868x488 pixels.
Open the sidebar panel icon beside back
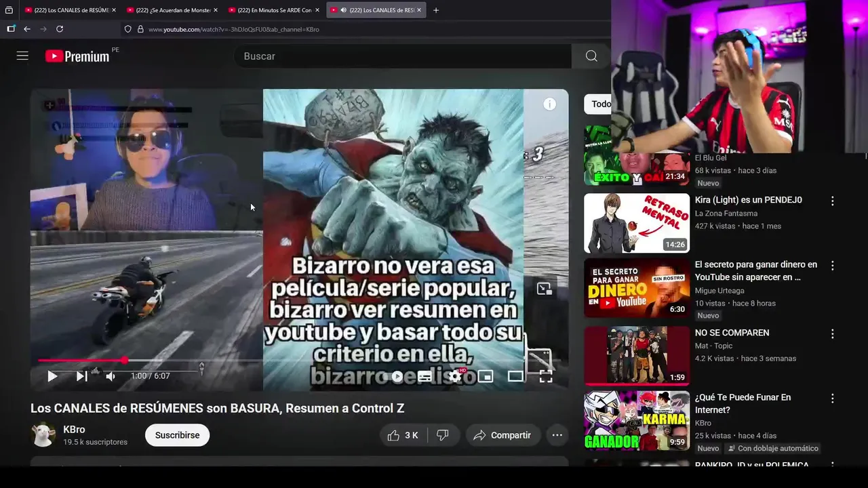[11, 29]
